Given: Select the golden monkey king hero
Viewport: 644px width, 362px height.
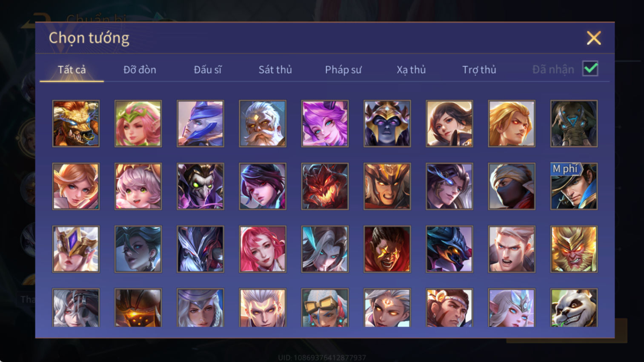Looking at the screenshot, I should point(574,249).
